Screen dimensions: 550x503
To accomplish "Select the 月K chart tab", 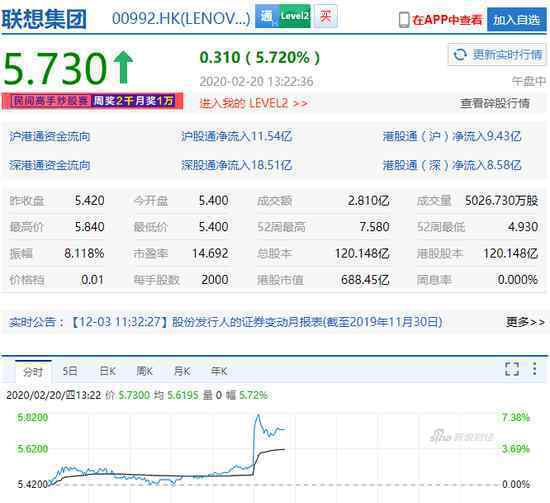I will click(x=182, y=371).
